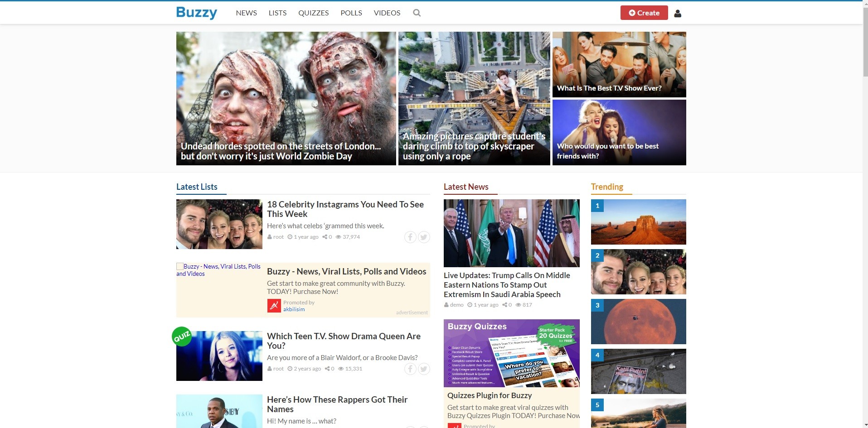Click the akbilisim promoter link
The height and width of the screenshot is (428, 868).
(294, 309)
